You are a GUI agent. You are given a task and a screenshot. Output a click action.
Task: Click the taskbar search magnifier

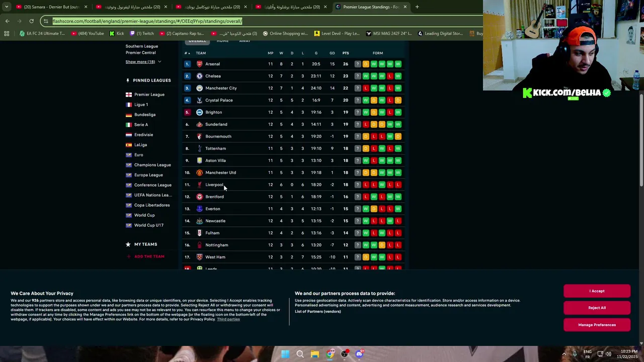(x=300, y=354)
